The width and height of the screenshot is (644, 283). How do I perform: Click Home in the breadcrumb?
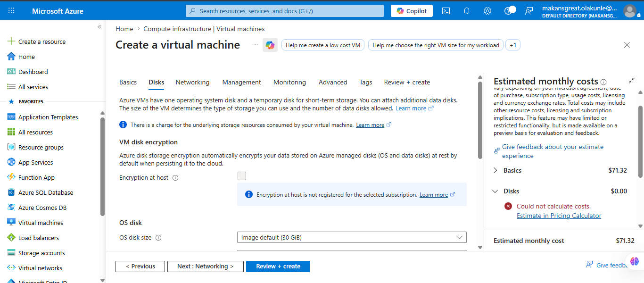point(124,29)
